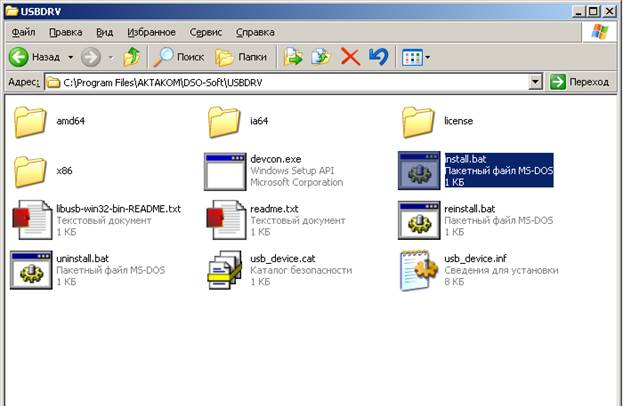Click the install.bat file name
Screen dimensions: 623x406
point(466,159)
